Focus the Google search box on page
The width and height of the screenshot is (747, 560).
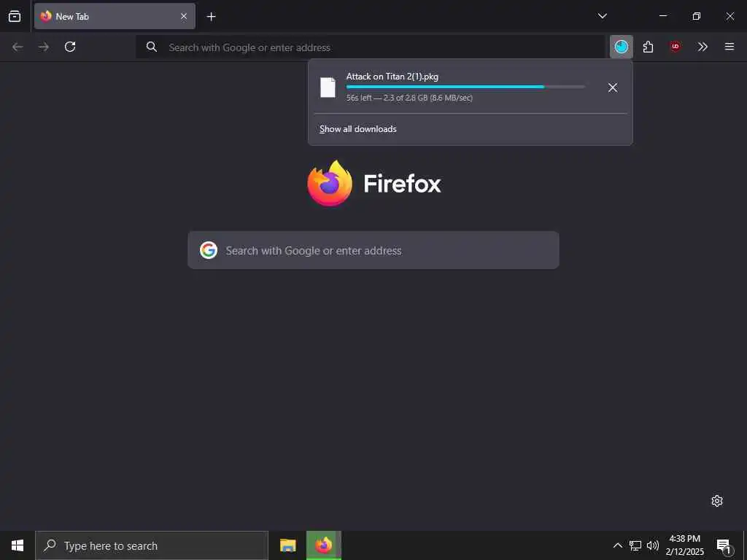373,251
